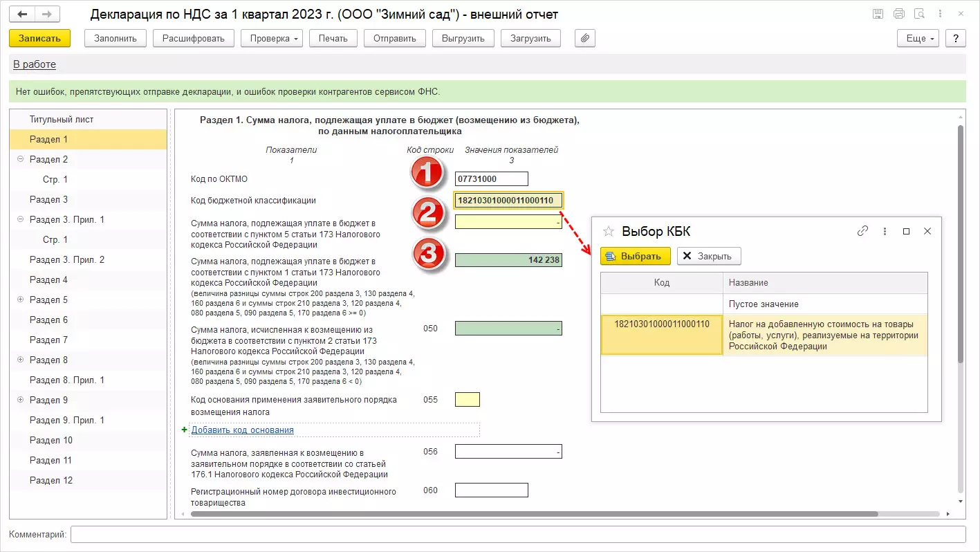Image resolution: width=980 pixels, height=552 pixels.
Task: Click the Комментарий input field
Action: click(x=518, y=535)
